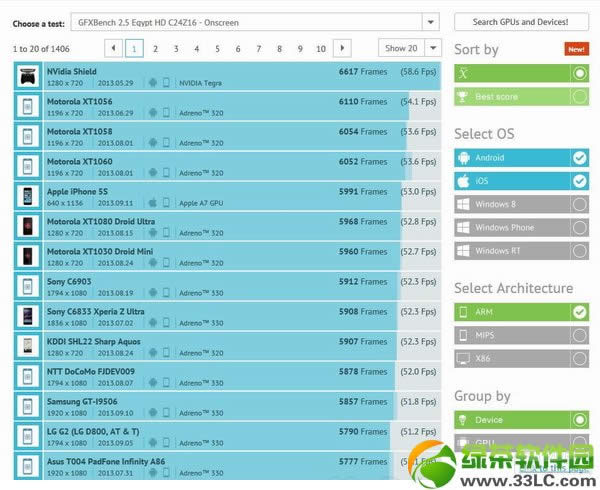Select the Best score sort radio button

pos(579,96)
